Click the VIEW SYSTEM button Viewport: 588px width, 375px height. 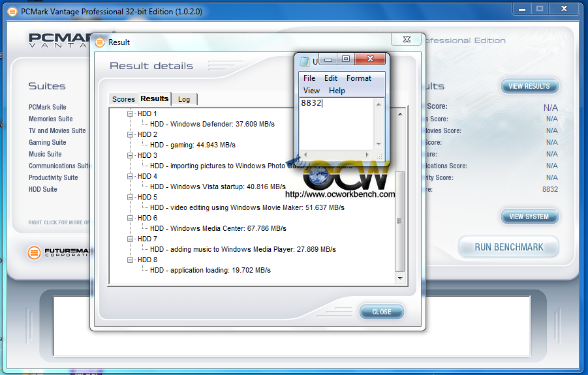click(x=529, y=217)
